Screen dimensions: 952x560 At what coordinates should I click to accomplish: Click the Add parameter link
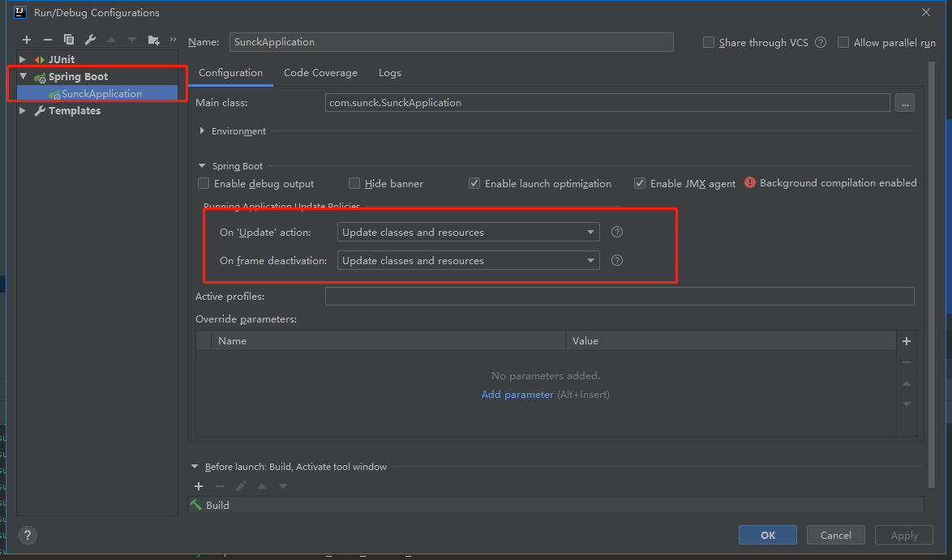click(x=517, y=394)
